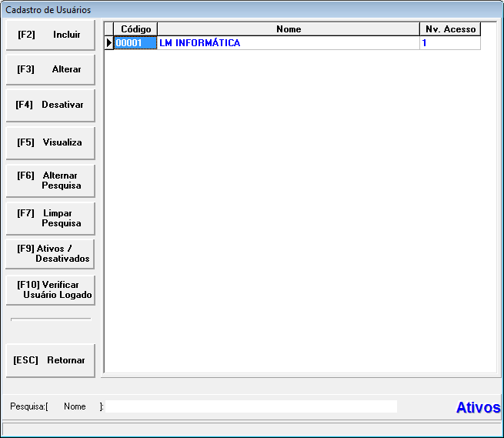This screenshot has width=504, height=438.
Task: Check logged user via [F10] Verificar Usuário Logado
Action: pos(50,290)
